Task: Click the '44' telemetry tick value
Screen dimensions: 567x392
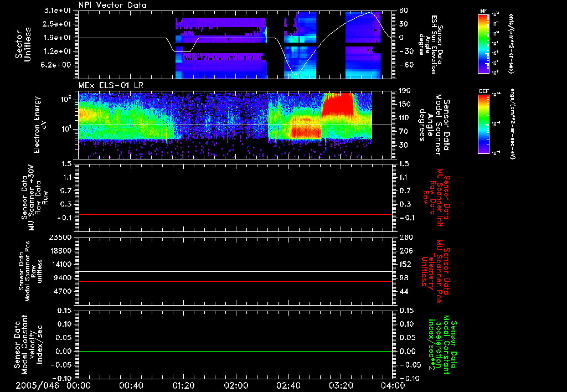Action: (404, 291)
